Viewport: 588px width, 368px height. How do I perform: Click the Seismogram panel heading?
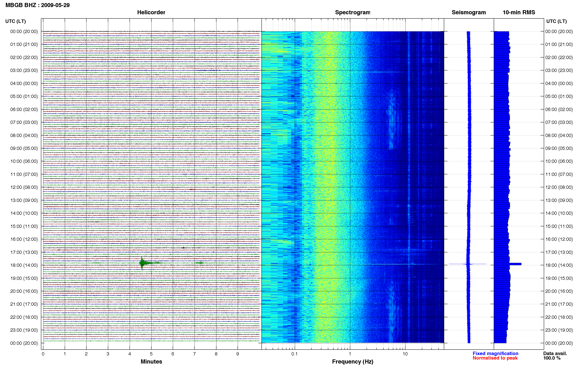(469, 12)
